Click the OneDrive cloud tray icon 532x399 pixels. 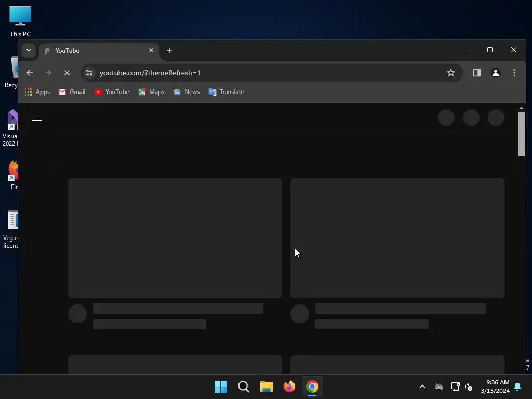(x=439, y=387)
